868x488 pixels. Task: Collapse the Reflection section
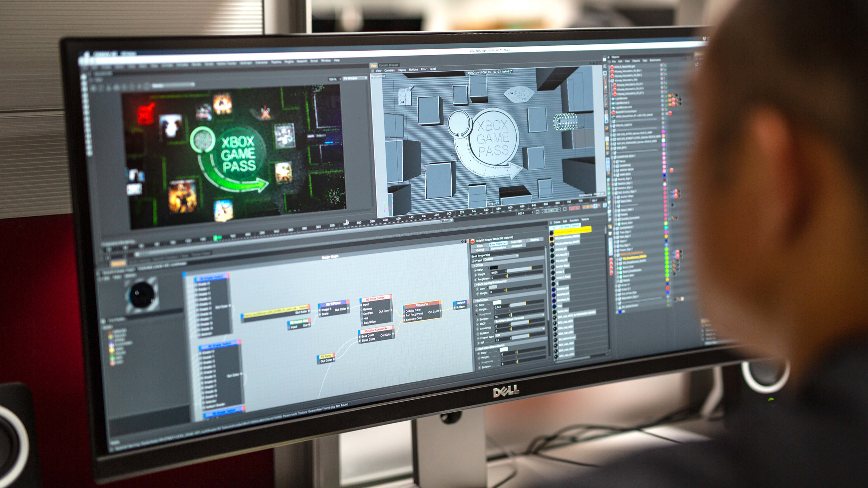[x=476, y=301]
